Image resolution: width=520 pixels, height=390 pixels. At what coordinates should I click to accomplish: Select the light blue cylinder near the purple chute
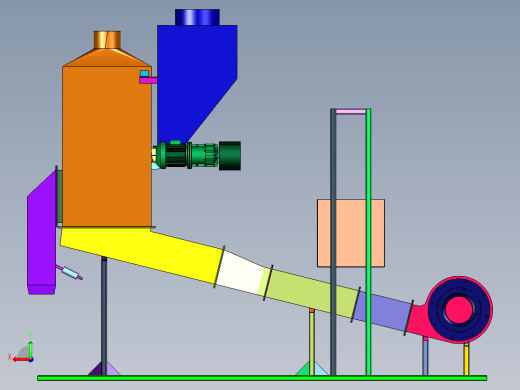pyautogui.click(x=71, y=273)
